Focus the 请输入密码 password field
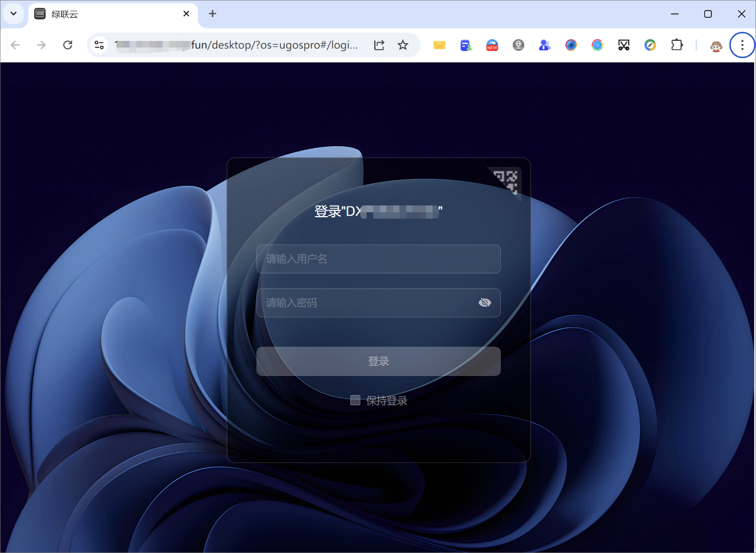This screenshot has width=756, height=553. pyautogui.click(x=379, y=303)
